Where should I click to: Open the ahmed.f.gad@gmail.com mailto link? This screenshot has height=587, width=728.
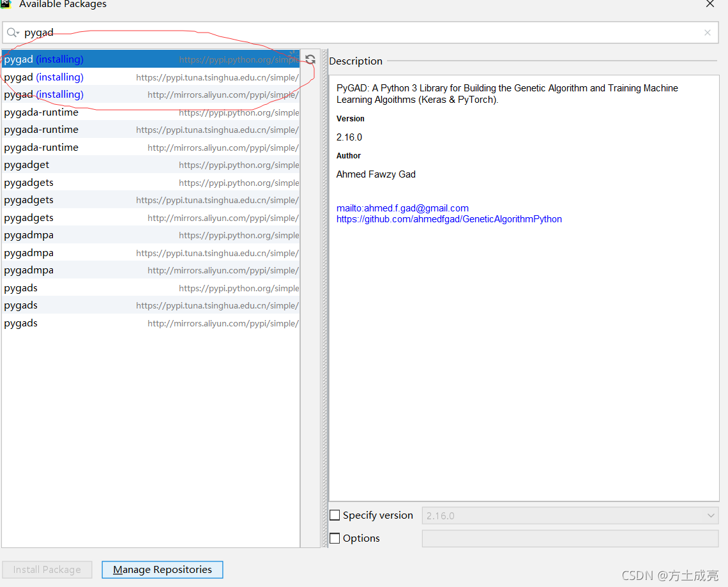402,208
